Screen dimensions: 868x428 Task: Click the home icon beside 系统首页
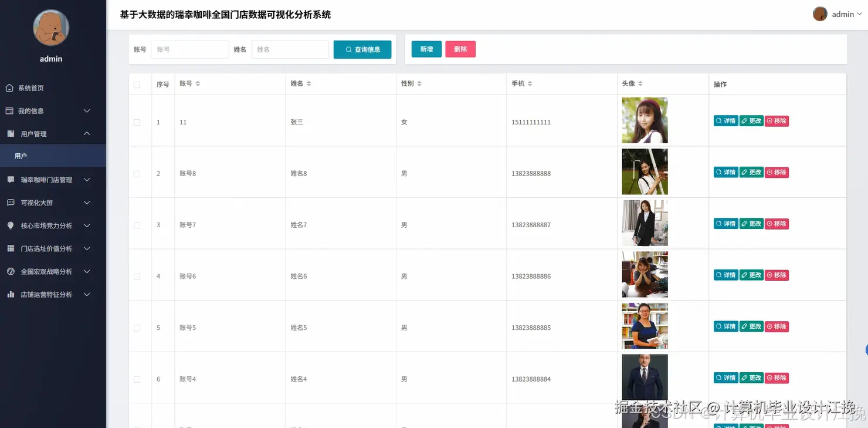(9, 88)
